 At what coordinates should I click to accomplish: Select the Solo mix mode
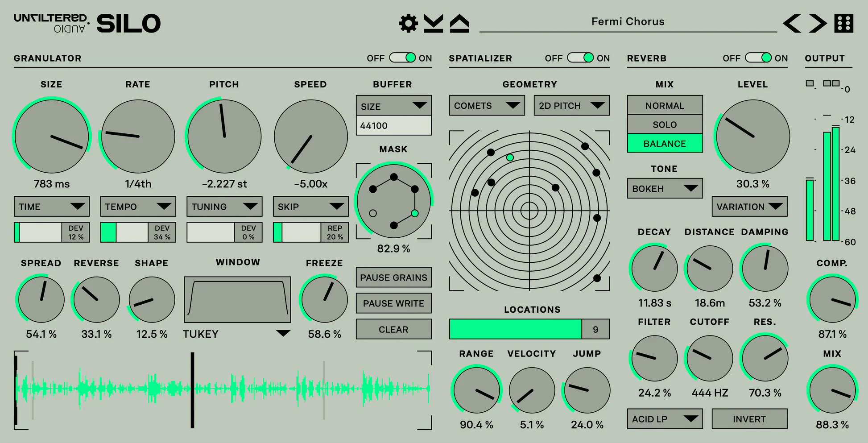pyautogui.click(x=665, y=124)
